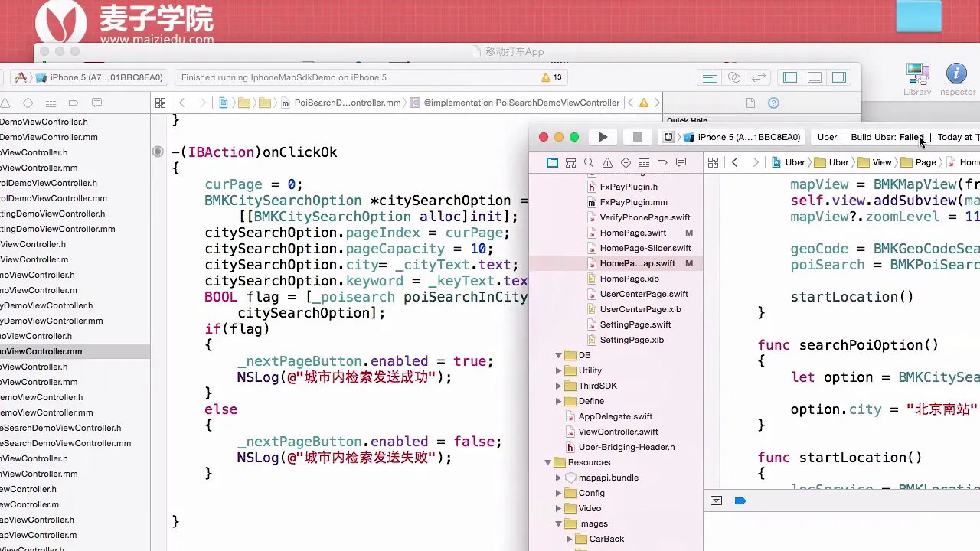Image resolution: width=980 pixels, height=551 pixels.
Task: Select ViewController.swift file
Action: (x=611, y=432)
